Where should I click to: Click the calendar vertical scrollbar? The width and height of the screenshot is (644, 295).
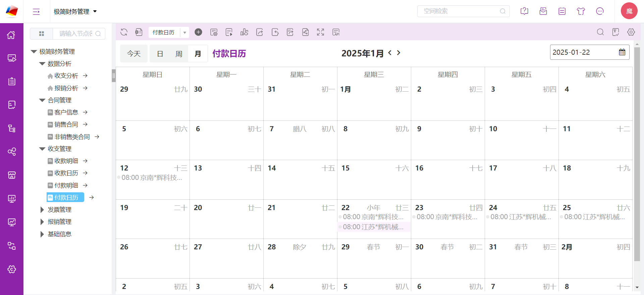637,154
